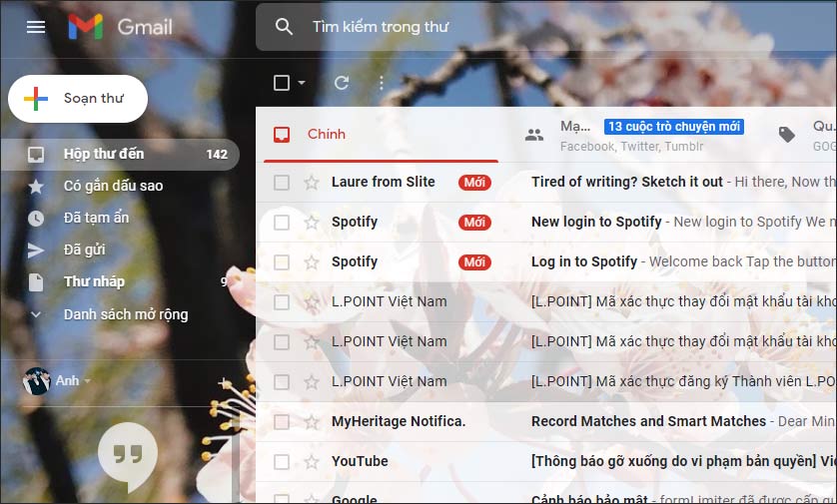This screenshot has width=837, height=504.
Task: Click sender name Laure from Slite
Action: [384, 183]
